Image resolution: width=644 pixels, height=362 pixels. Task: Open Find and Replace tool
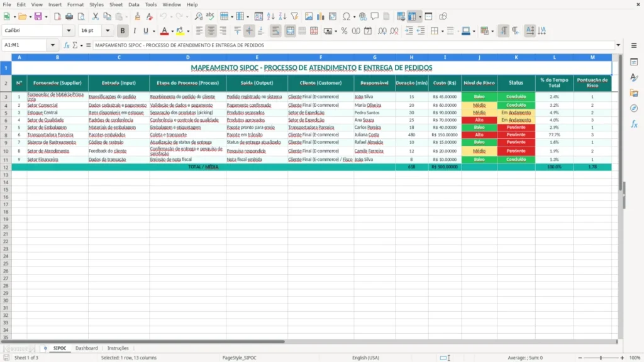click(x=198, y=16)
